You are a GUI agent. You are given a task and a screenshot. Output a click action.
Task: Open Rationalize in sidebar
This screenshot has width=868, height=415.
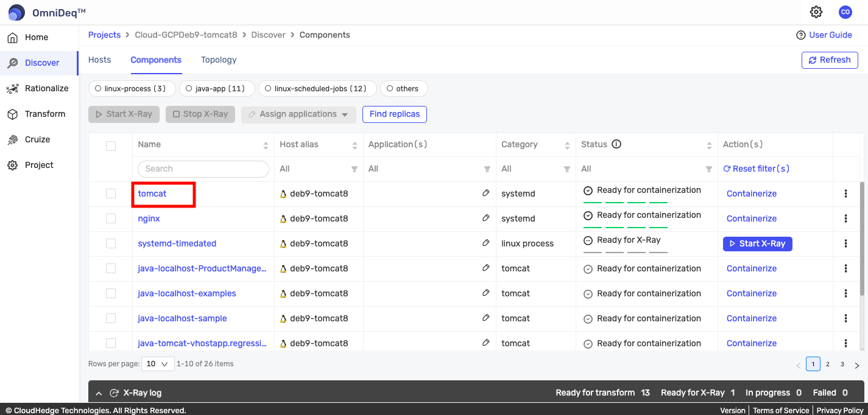point(38,88)
